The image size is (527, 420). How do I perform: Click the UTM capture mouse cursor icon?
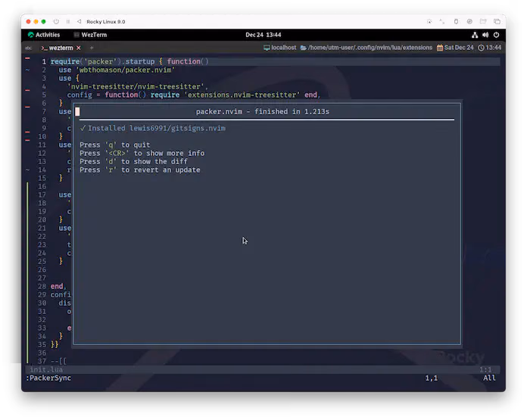[x=429, y=21]
